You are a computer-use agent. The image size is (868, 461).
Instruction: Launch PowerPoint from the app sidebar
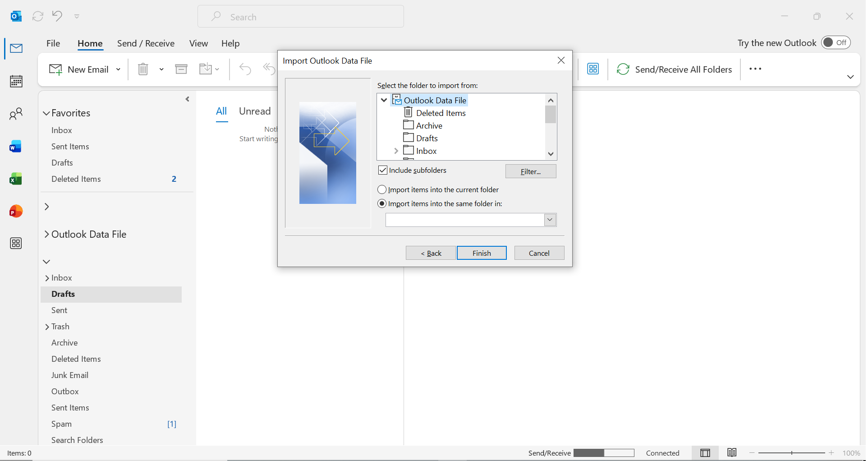(x=16, y=211)
